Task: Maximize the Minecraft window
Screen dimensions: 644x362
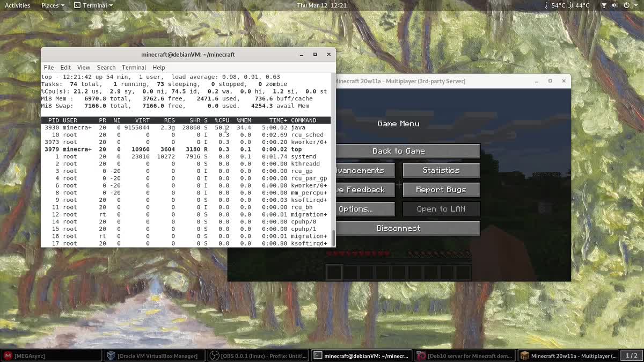Action: pyautogui.click(x=550, y=81)
